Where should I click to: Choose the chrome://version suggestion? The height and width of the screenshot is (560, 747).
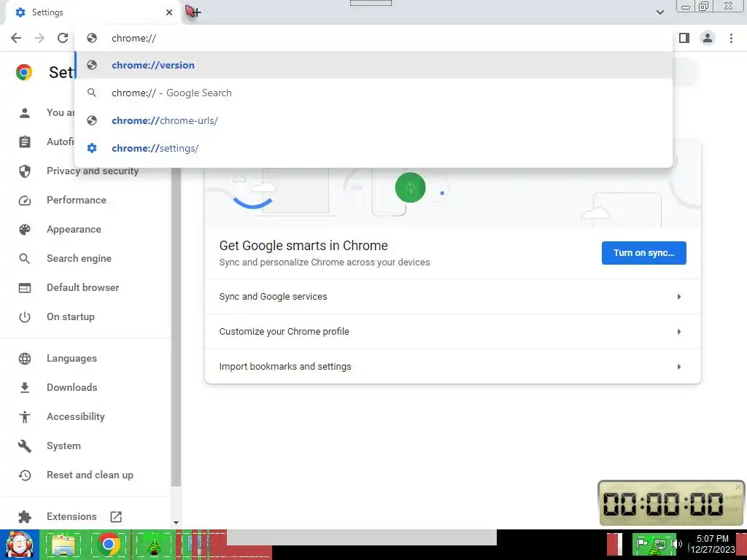tap(373, 65)
